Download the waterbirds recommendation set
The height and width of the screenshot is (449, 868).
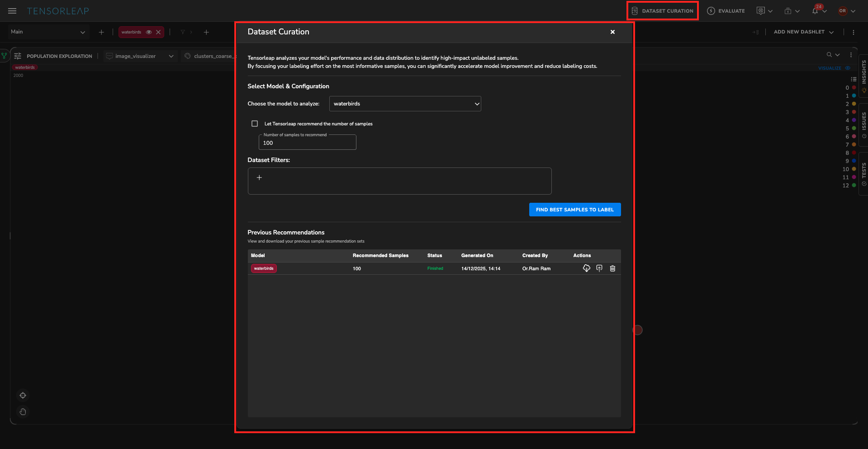586,268
